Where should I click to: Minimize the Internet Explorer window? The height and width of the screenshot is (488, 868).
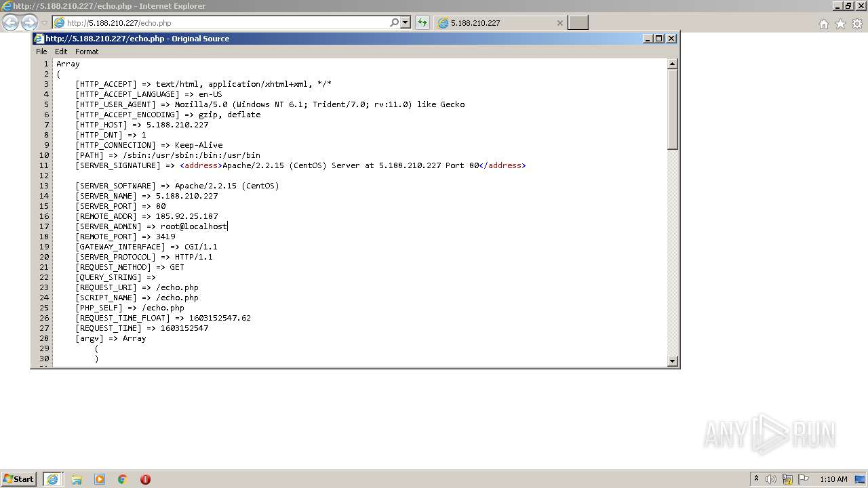click(837, 6)
